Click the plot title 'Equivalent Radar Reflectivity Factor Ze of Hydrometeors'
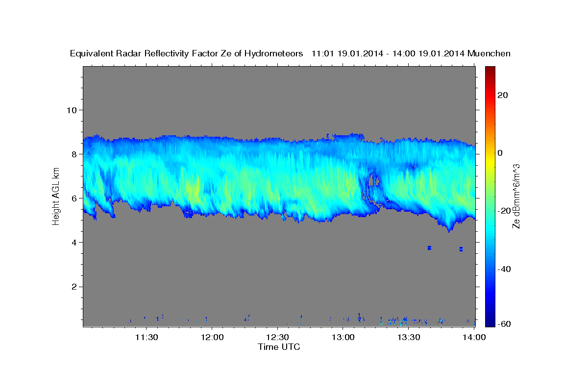This screenshot has width=588, height=392. [x=187, y=54]
